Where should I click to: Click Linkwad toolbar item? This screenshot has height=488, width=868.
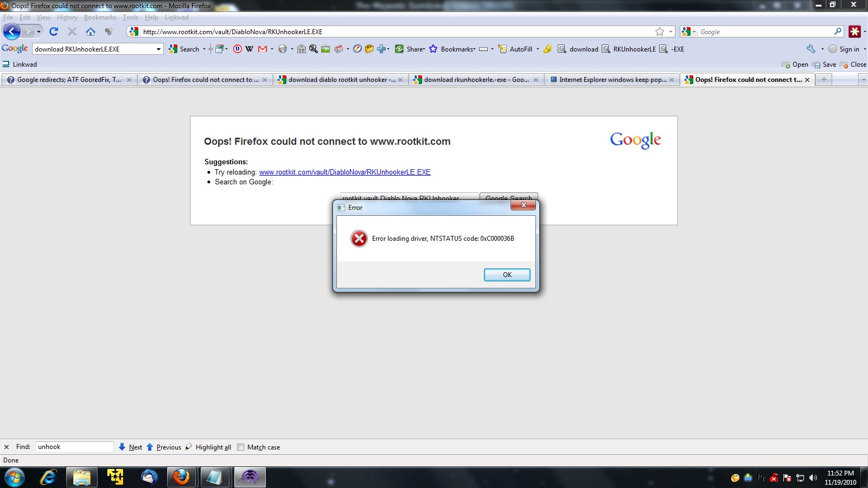(20, 64)
